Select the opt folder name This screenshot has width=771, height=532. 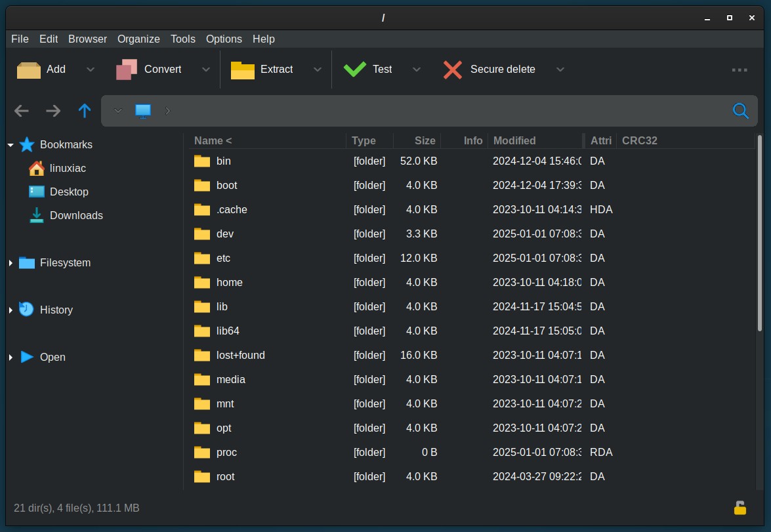click(x=224, y=428)
